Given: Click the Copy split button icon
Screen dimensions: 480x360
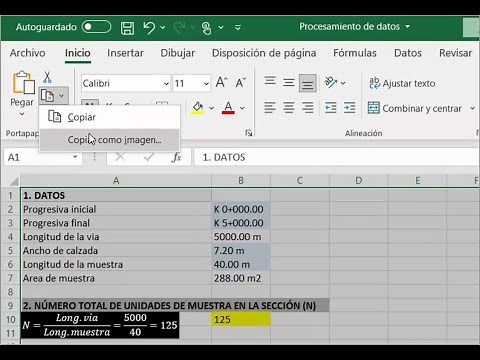Looking at the screenshot, I should click(x=47, y=96).
